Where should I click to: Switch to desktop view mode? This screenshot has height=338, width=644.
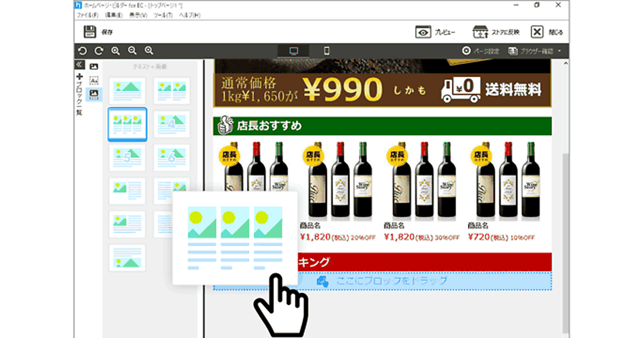(294, 51)
